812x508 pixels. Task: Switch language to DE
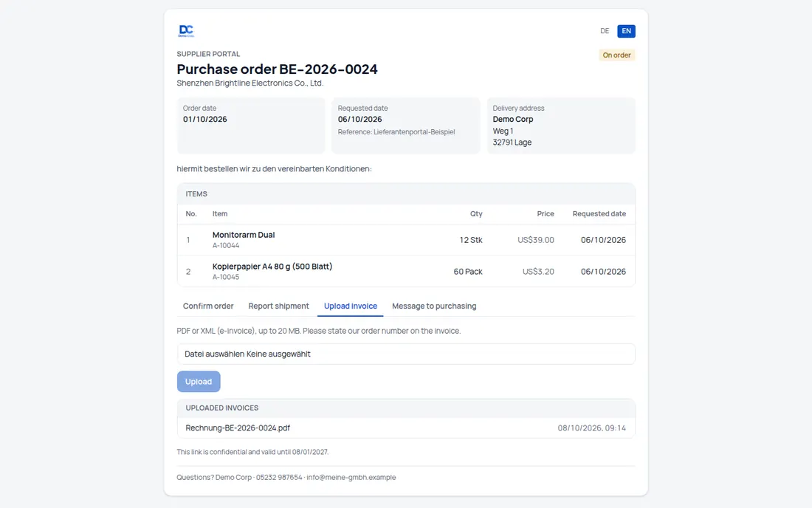tap(605, 31)
